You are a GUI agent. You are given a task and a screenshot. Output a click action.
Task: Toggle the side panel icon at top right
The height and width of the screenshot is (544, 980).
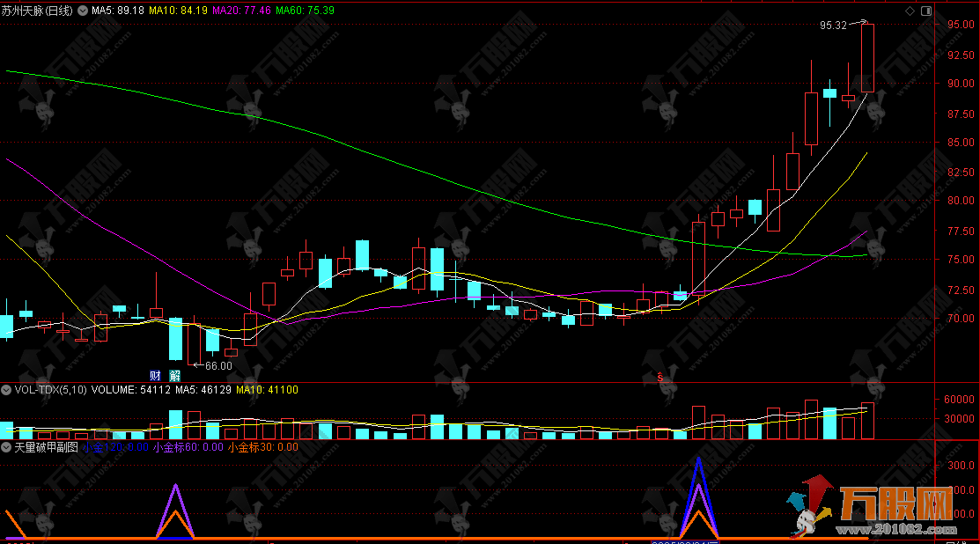click(926, 11)
